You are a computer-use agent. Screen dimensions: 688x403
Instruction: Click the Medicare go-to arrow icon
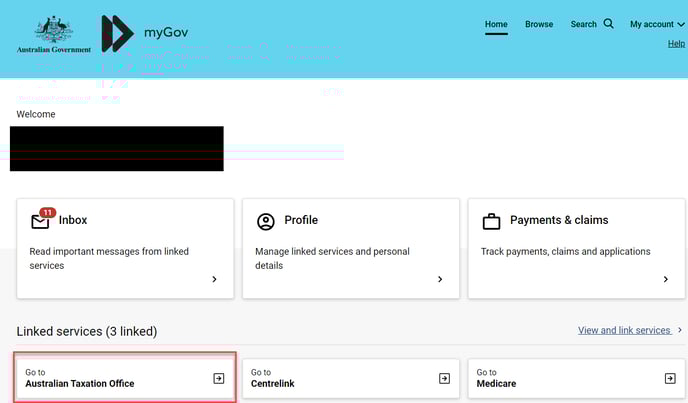[670, 378]
